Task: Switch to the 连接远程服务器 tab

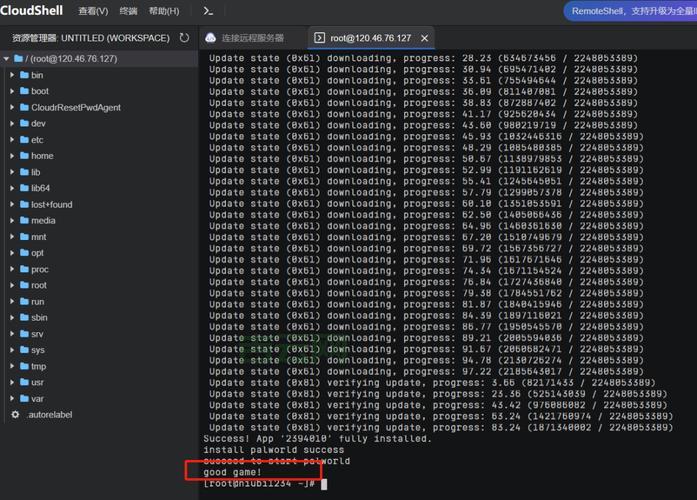Action: click(x=252, y=38)
